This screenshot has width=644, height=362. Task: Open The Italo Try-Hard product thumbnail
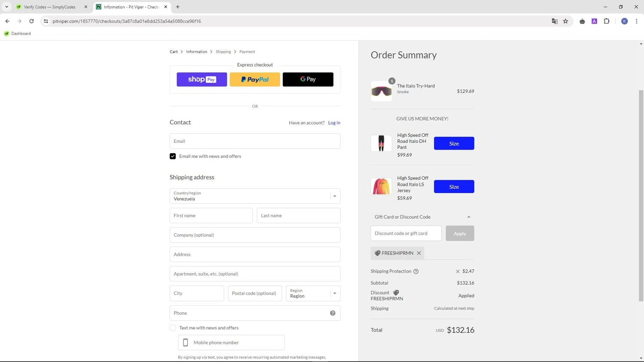coord(381,91)
